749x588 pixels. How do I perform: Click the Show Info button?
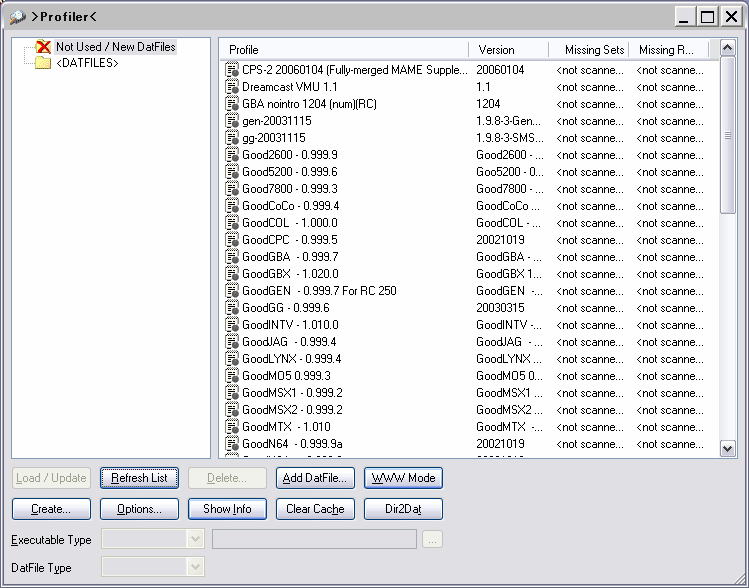click(227, 509)
